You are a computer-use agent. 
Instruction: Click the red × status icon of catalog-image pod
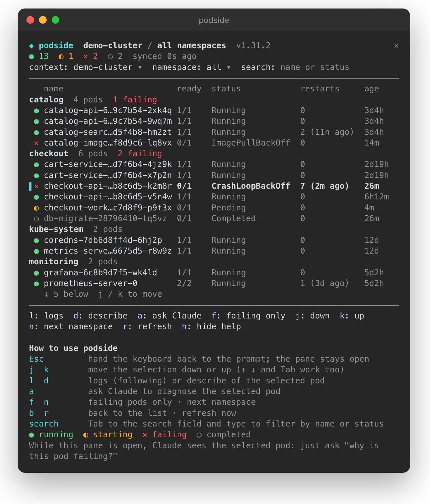37,143
